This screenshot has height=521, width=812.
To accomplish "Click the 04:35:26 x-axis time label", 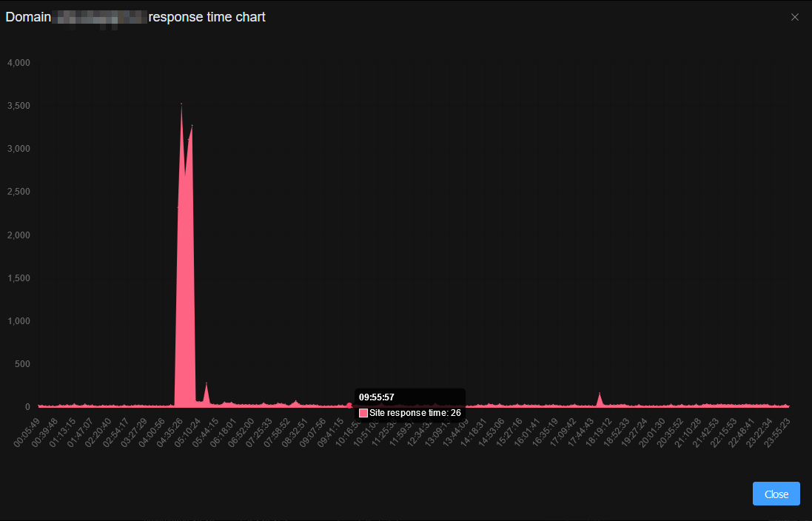I will [170, 429].
